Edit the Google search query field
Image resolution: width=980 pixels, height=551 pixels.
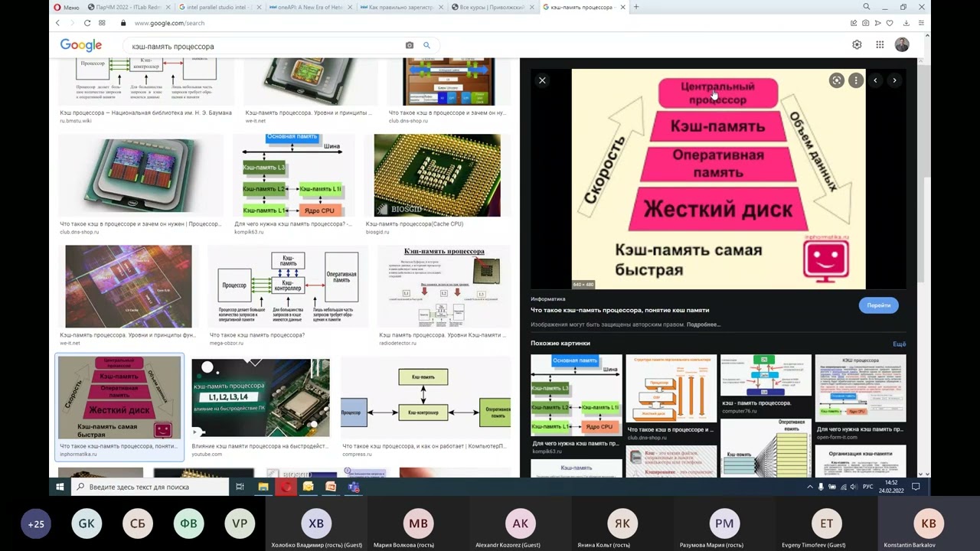tap(264, 46)
